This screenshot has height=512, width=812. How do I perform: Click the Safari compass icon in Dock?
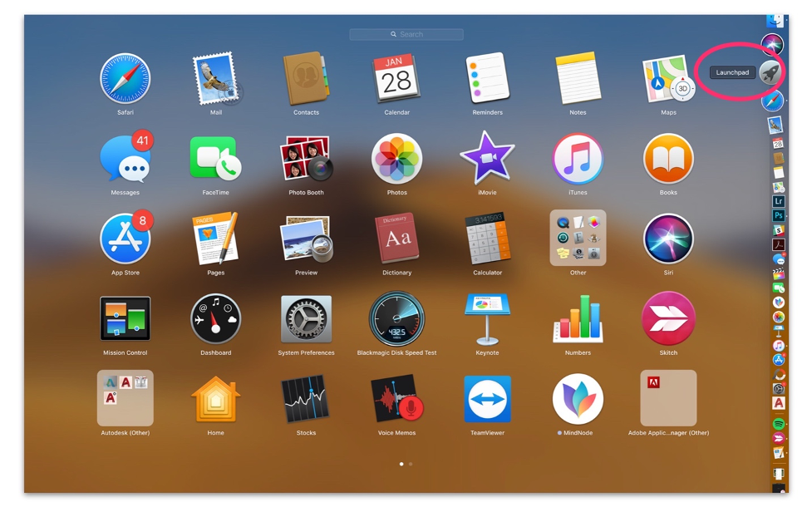[772, 101]
